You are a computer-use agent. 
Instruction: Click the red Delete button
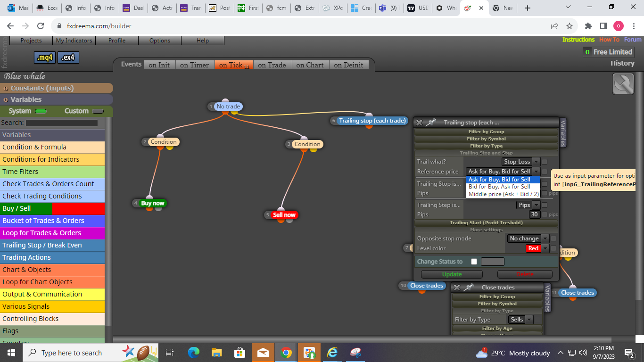(525, 274)
